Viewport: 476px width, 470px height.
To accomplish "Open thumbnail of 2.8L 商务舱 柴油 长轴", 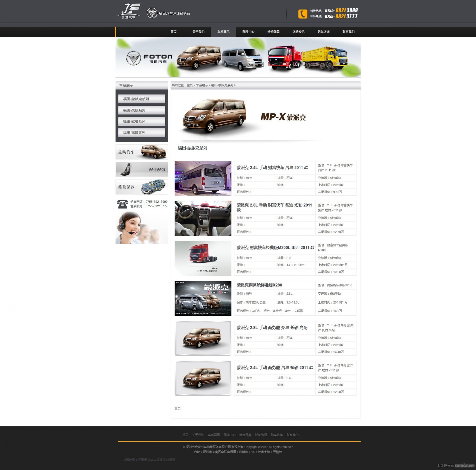I will pyautogui.click(x=203, y=338).
